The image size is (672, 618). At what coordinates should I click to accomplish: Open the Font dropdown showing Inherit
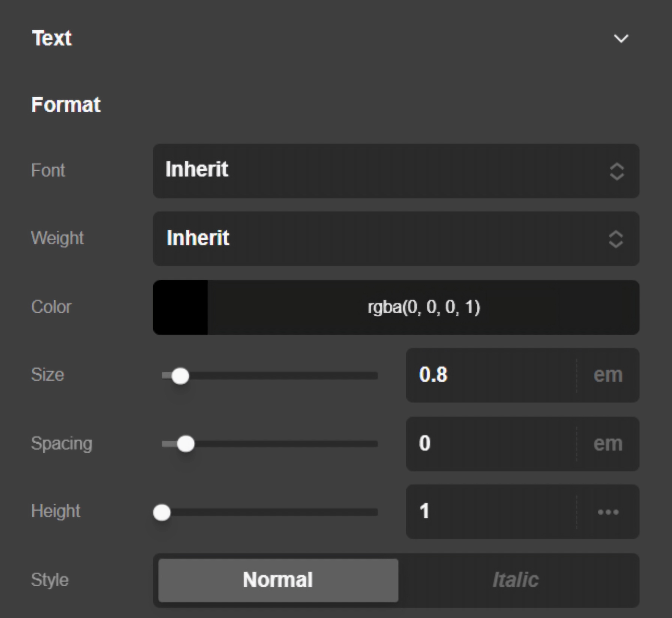tap(368, 171)
